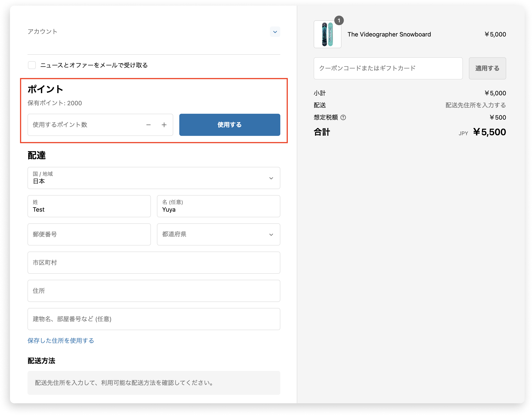
Task: Click the snowboard product thumbnail
Action: click(x=327, y=35)
